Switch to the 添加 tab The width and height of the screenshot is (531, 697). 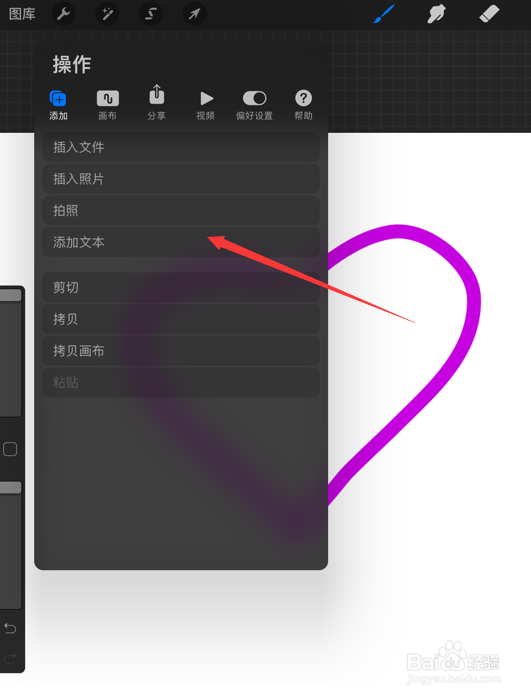(x=58, y=105)
